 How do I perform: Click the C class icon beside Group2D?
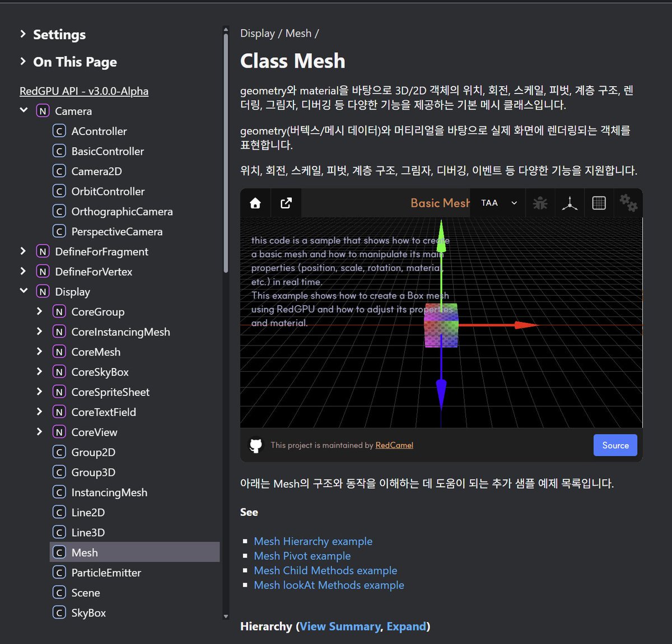click(x=59, y=452)
